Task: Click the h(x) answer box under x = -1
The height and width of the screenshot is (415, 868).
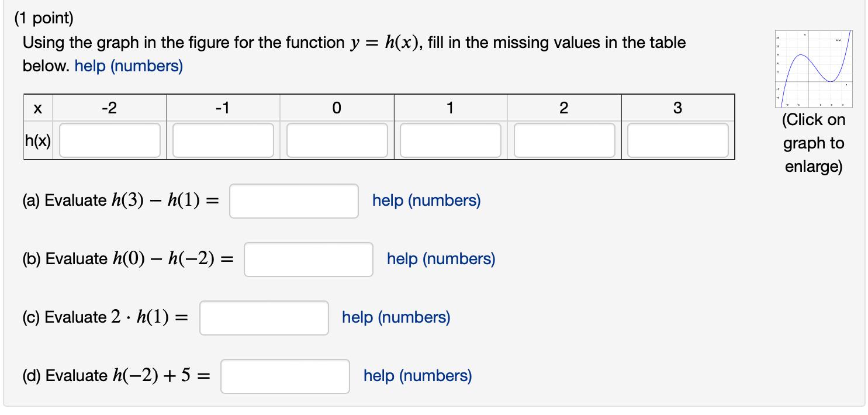Action: click(x=223, y=140)
